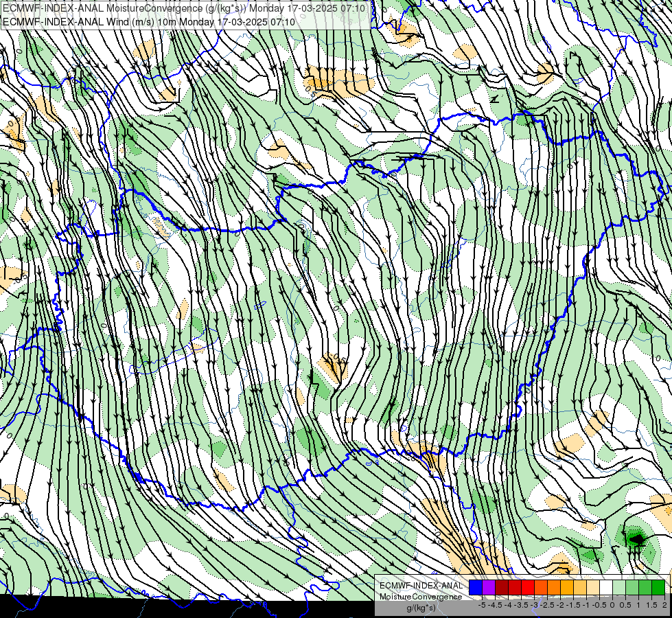Click the blue legend swatch below -5

(475, 587)
